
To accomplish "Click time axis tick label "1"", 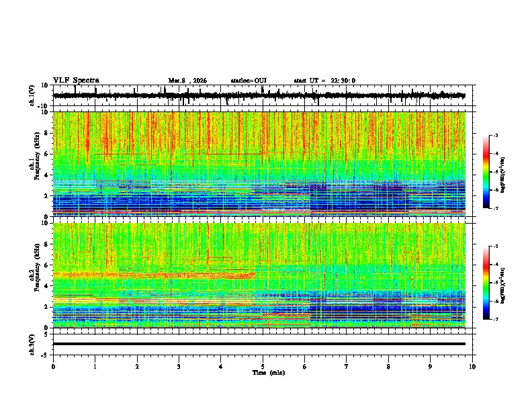I will (95, 367).
